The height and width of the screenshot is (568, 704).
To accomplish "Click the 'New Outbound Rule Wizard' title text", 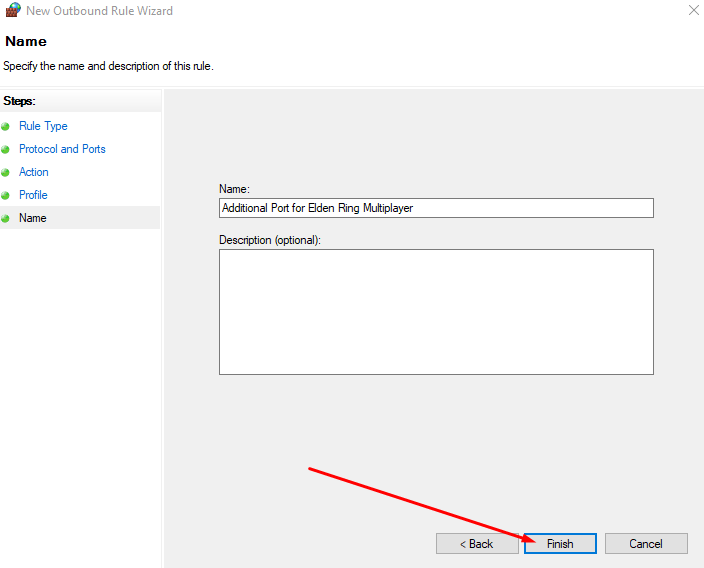I will pyautogui.click(x=99, y=11).
